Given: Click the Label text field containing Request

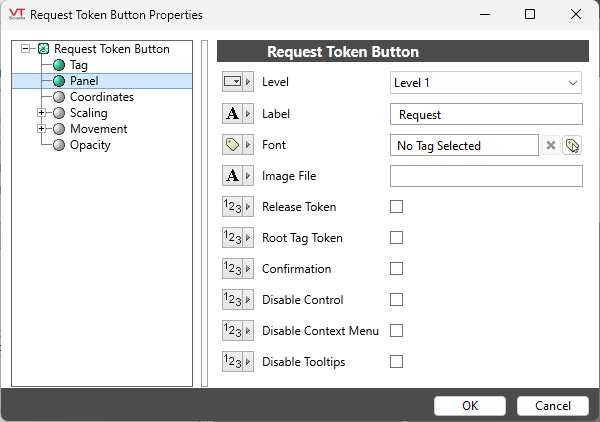Looking at the screenshot, I should [485, 115].
